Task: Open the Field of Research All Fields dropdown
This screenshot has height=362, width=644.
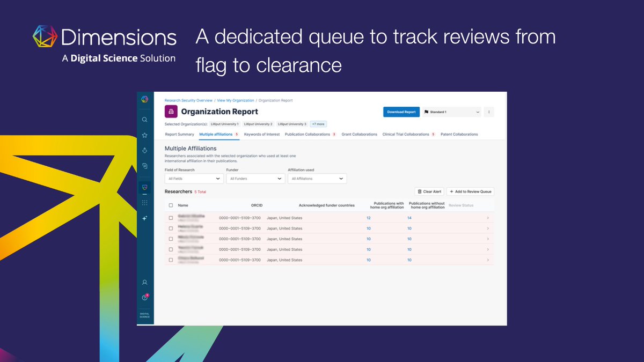Action: point(194,179)
